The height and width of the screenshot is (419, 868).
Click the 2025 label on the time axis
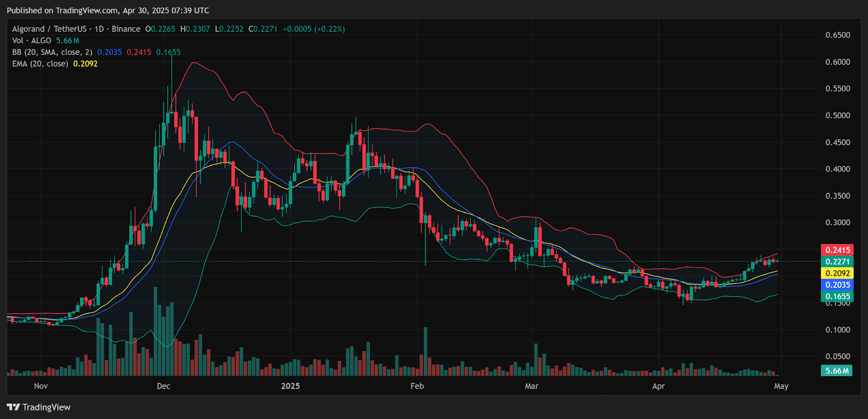point(290,386)
